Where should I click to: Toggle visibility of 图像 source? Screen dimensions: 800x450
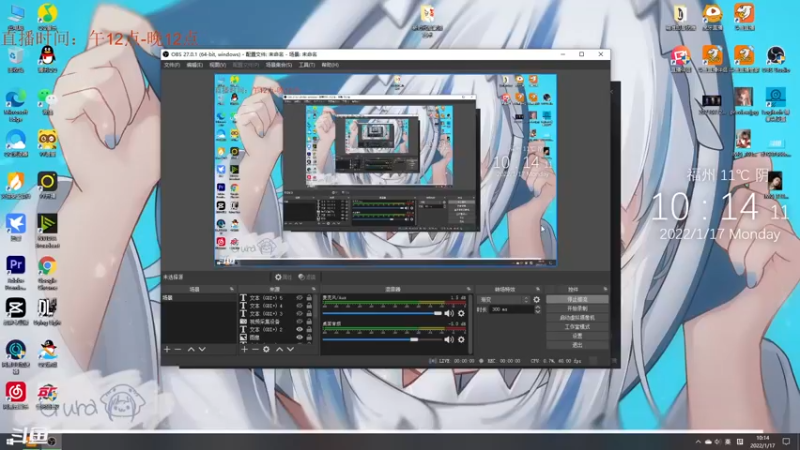[x=299, y=337]
